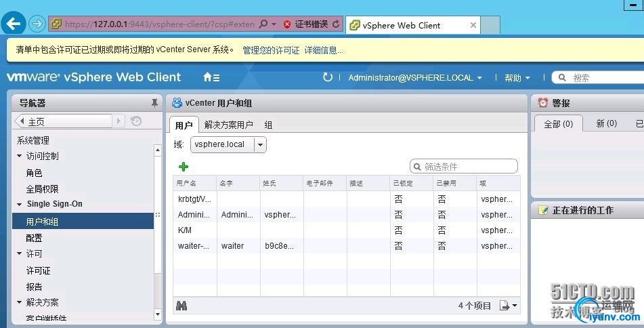Click the alarm clock icon in 警报 panel
644x328 pixels.
tap(543, 103)
